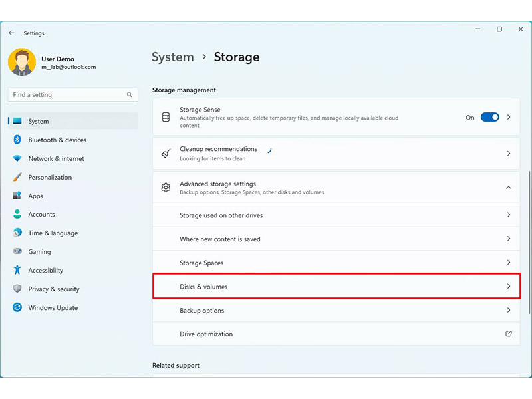This screenshot has height=399, width=532.
Task: Go to Accounts settings
Action: (x=73, y=214)
